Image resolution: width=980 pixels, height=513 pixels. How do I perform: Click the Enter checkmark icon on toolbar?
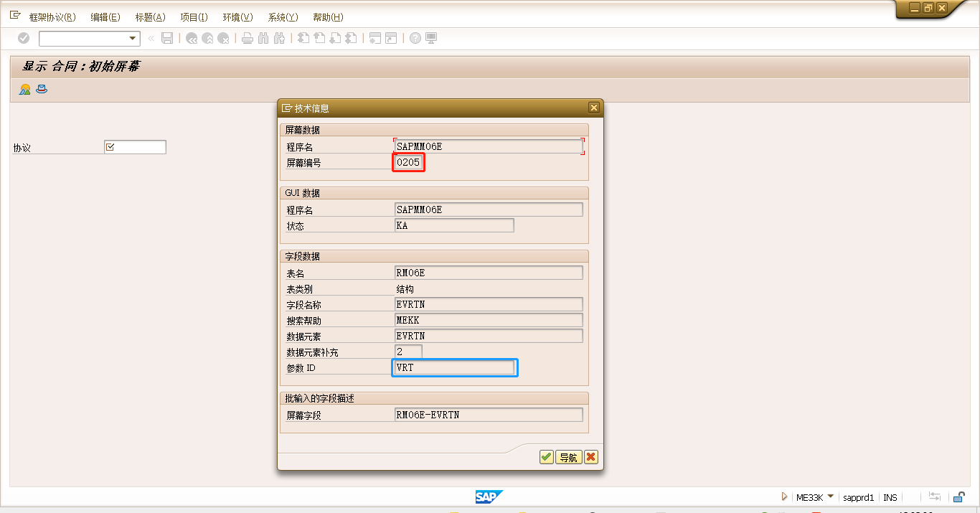point(22,38)
